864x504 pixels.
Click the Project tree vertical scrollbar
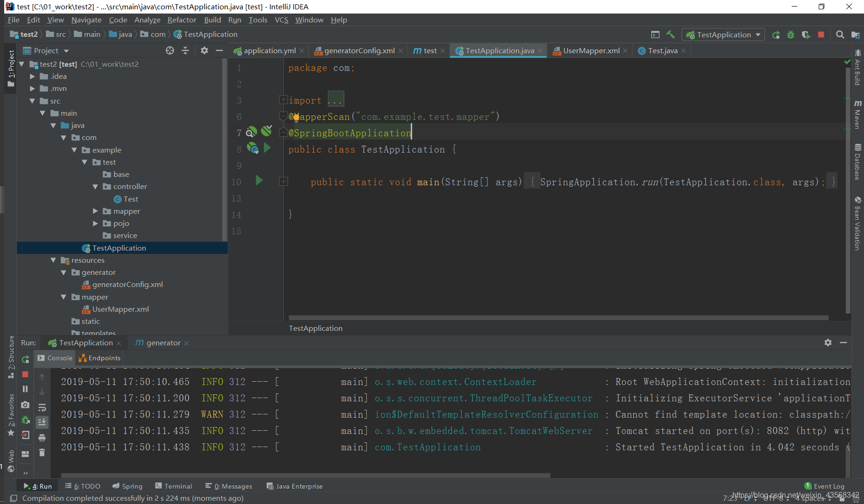[x=225, y=149]
